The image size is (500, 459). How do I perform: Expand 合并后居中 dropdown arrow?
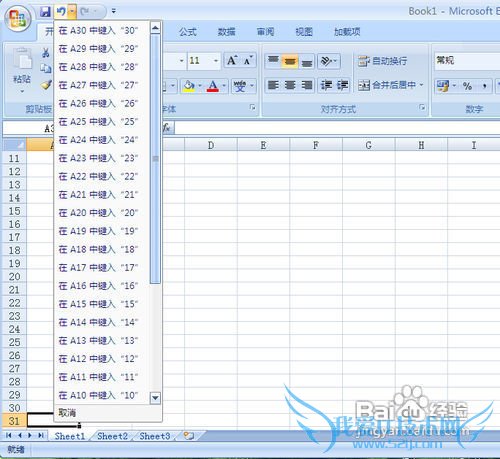(421, 85)
